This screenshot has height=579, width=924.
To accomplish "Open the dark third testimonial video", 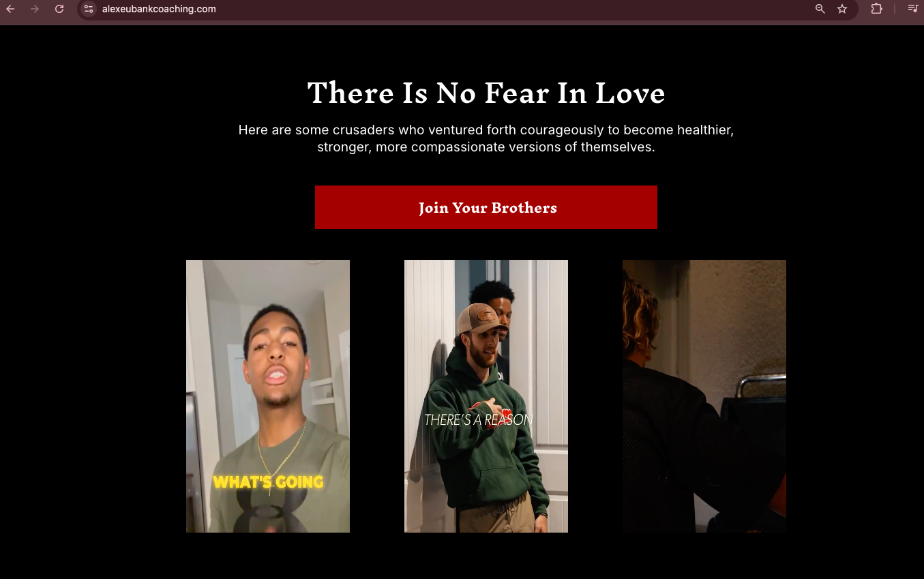I will (x=704, y=396).
